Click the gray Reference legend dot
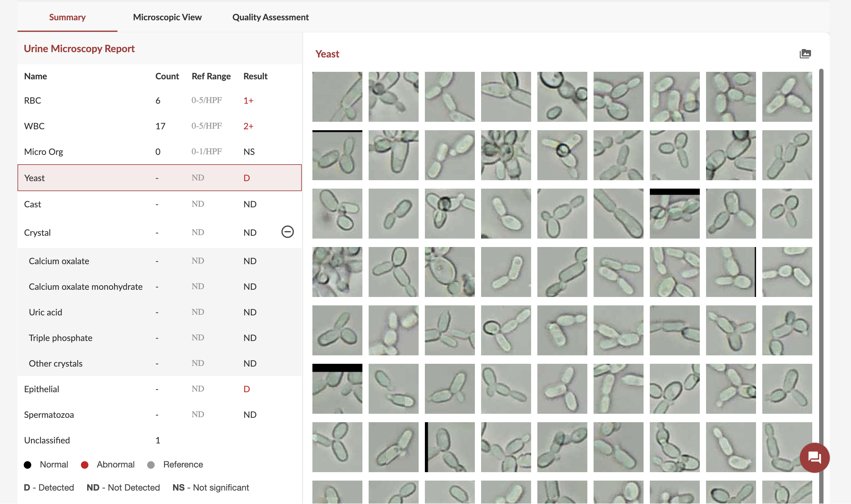 [151, 465]
